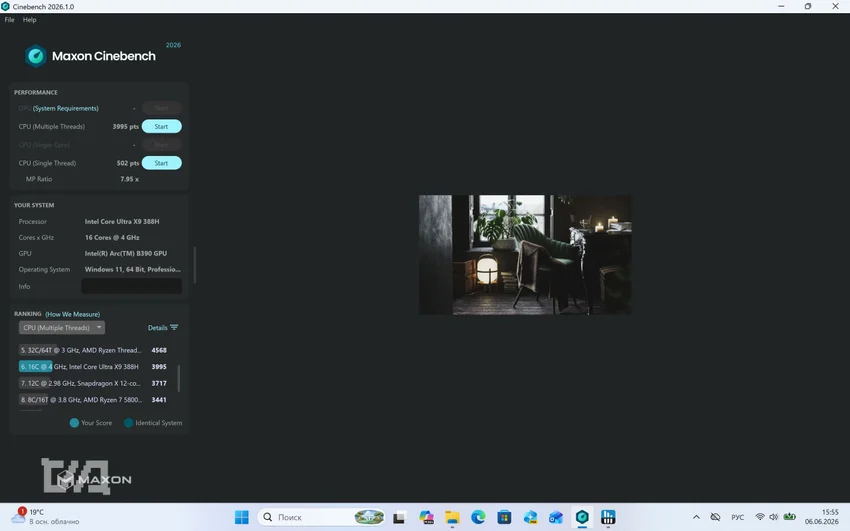850x531 pixels.
Task: Switch to Cinebench taskbar icon
Action: [582, 517]
